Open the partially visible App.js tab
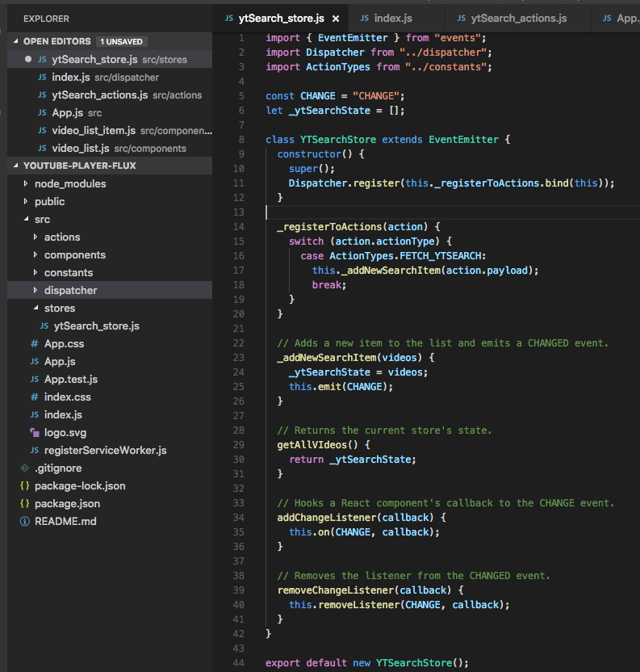640x672 pixels. [x=616, y=19]
